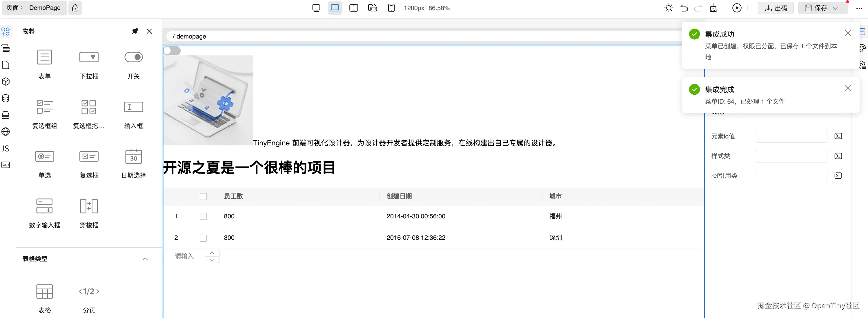Open the more options ellipsis menu
Image resolution: width=868 pixels, height=318 pixels.
[859, 8]
